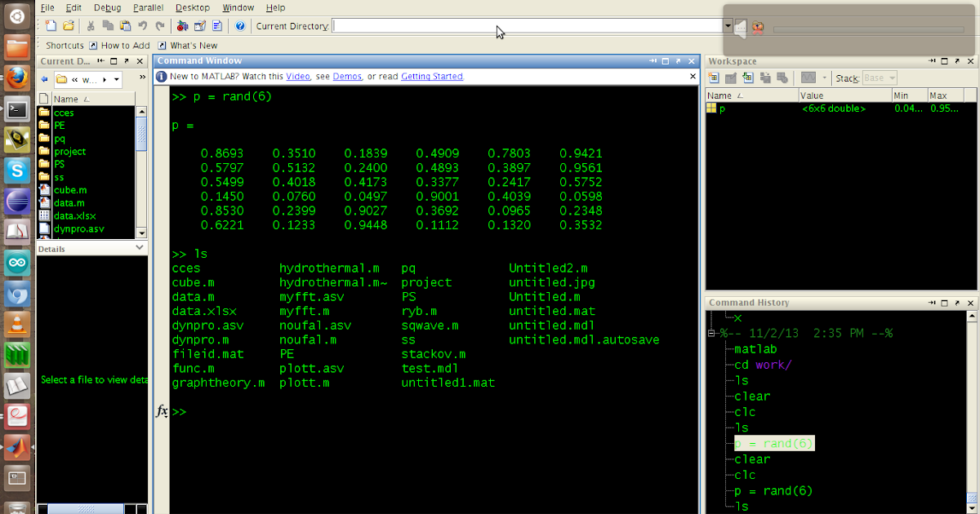Collapse the 11/2/13 2:35 PM history session
980x514 pixels.
coord(713,333)
